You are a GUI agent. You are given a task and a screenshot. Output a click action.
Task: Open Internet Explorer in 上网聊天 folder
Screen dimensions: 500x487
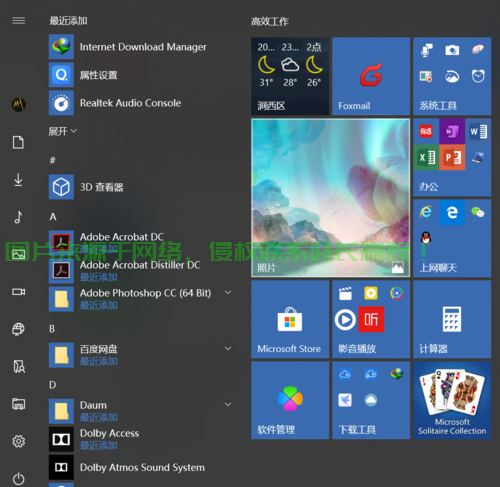[426, 212]
